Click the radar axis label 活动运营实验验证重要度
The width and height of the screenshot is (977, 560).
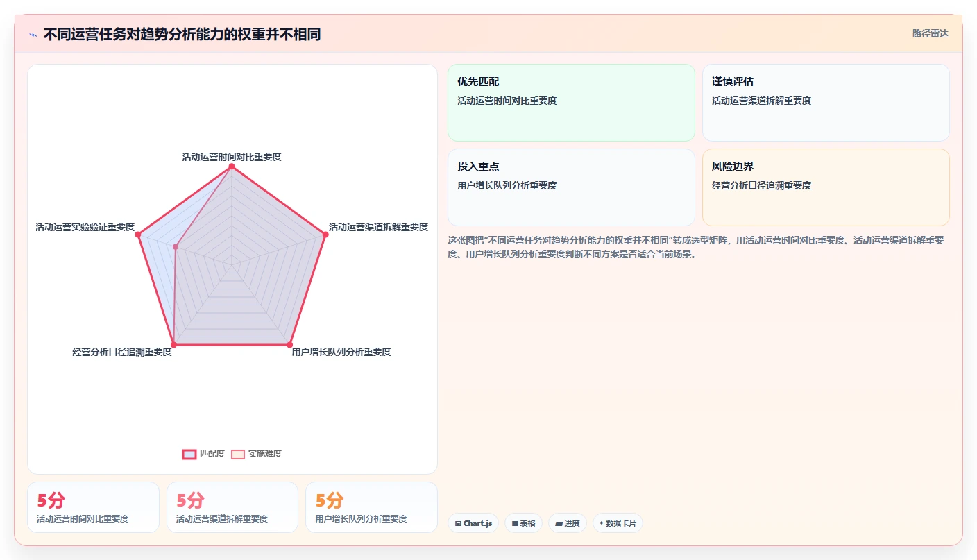click(85, 227)
